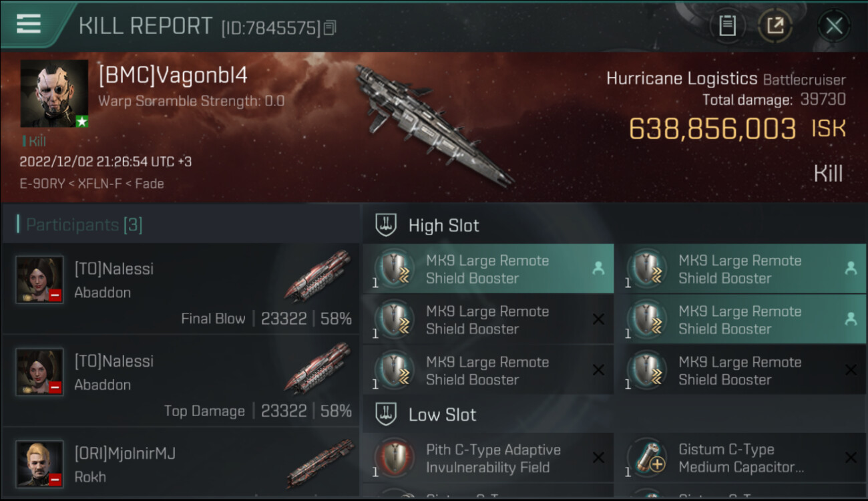The height and width of the screenshot is (501, 868).
Task: Select Gistum C-Type Medium Capacitor module
Action: (x=741, y=458)
